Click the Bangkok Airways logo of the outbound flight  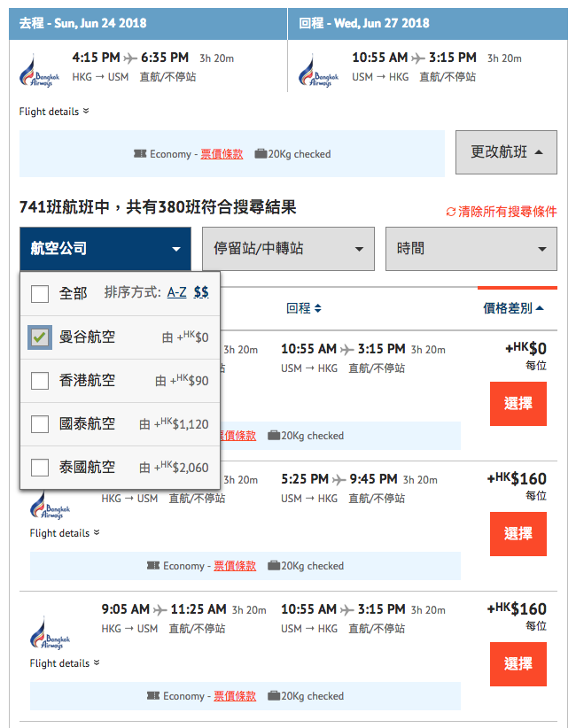pos(40,71)
